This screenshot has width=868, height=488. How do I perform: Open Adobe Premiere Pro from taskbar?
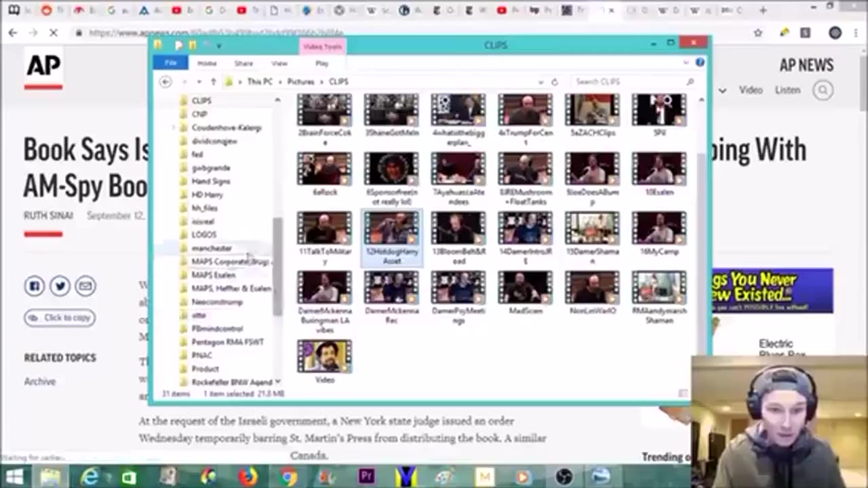[x=367, y=477]
